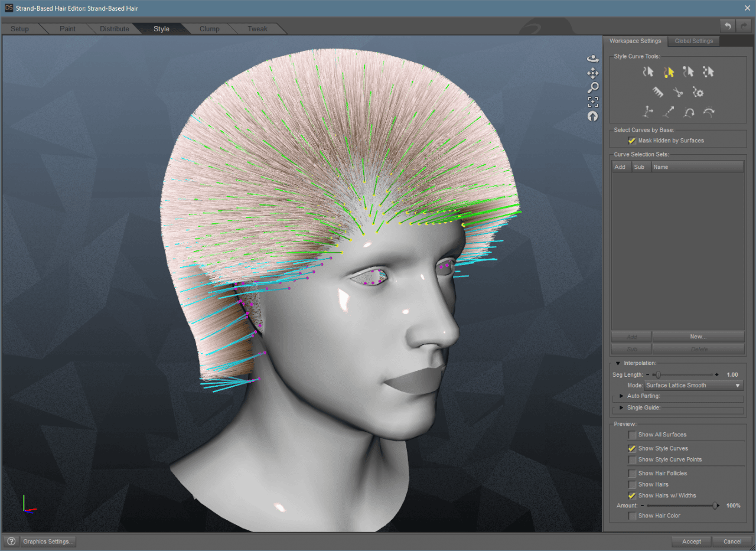Click the frame view icon in viewport
This screenshot has width=756, height=551.
593,101
